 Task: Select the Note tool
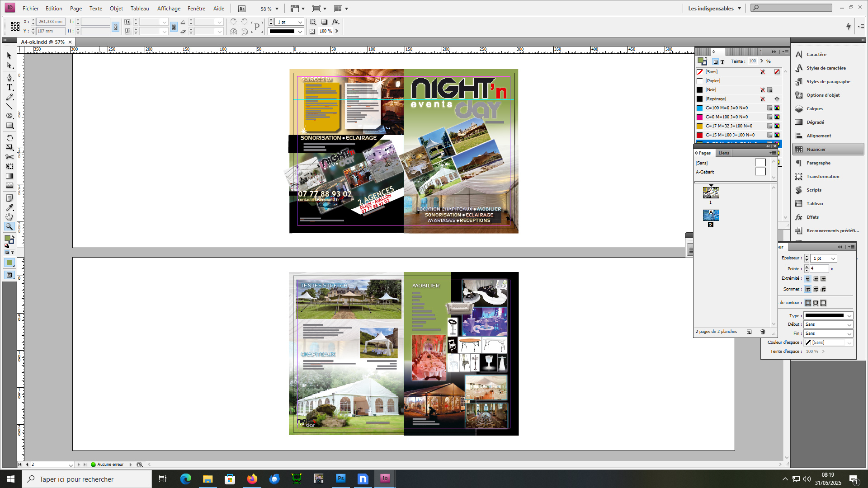tap(9, 198)
